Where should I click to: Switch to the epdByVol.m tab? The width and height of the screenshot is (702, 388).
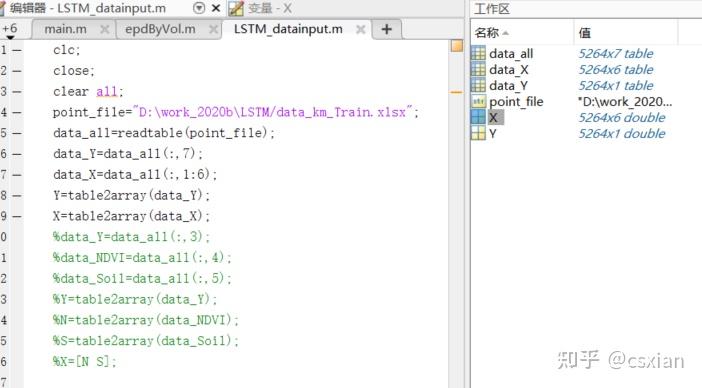point(160,29)
